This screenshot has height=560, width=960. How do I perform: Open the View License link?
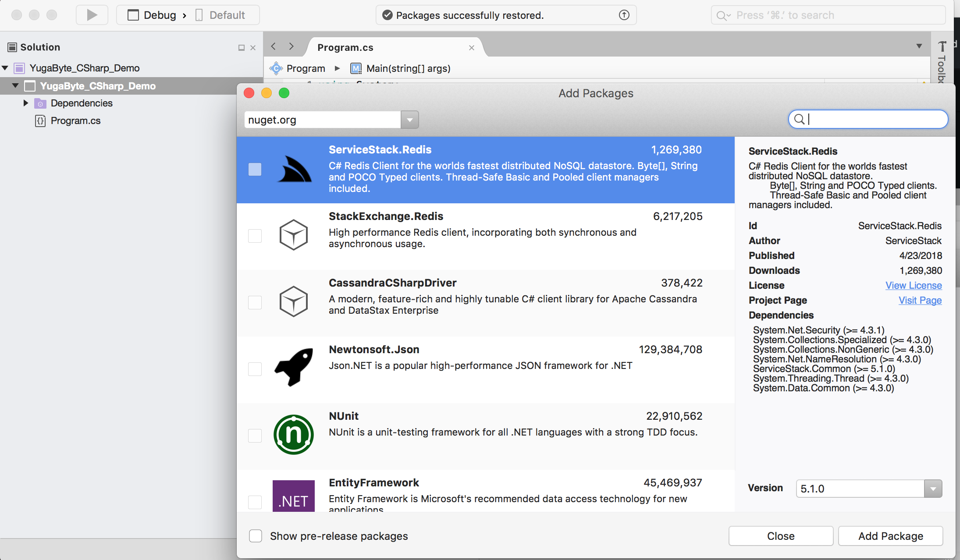(x=914, y=285)
